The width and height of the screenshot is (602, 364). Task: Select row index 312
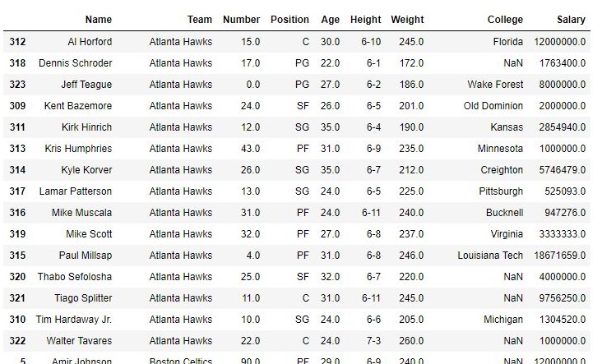click(x=17, y=41)
